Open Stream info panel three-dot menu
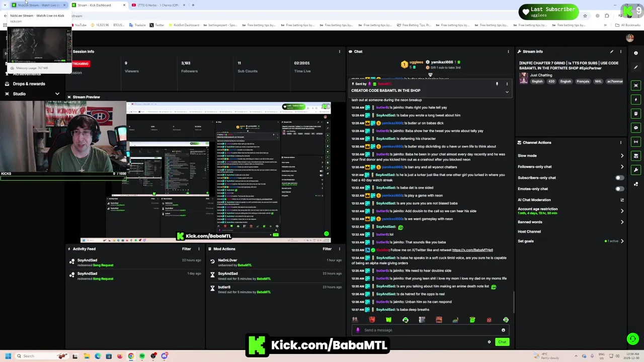644x362 pixels. coord(621,52)
